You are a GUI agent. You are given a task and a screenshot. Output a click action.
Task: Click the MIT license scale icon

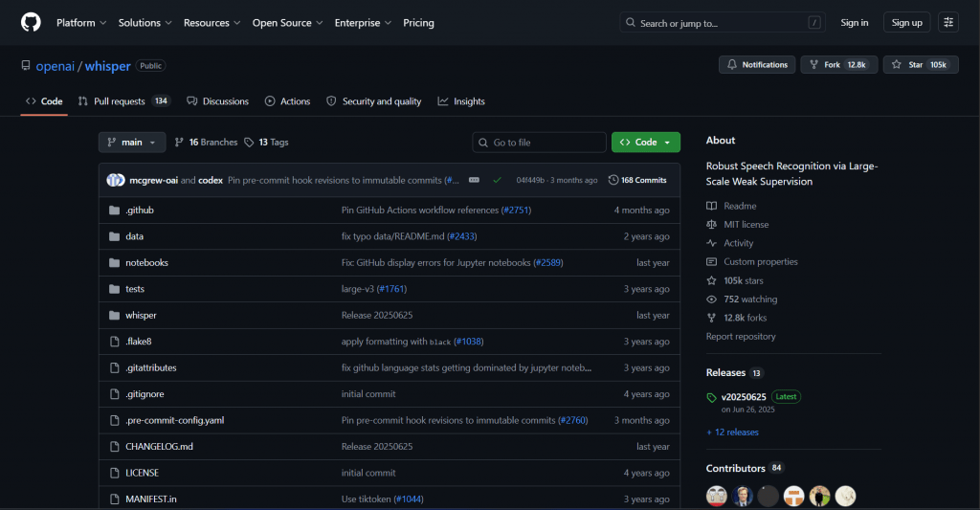(711, 224)
